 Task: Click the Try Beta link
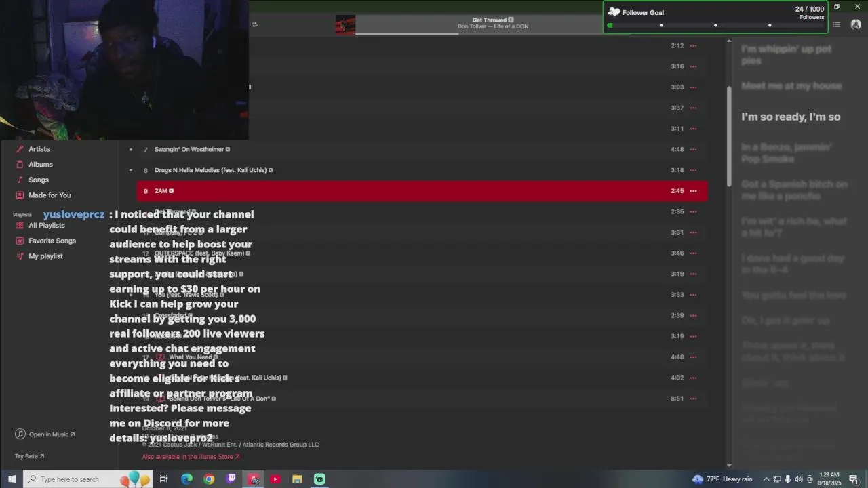(29, 456)
